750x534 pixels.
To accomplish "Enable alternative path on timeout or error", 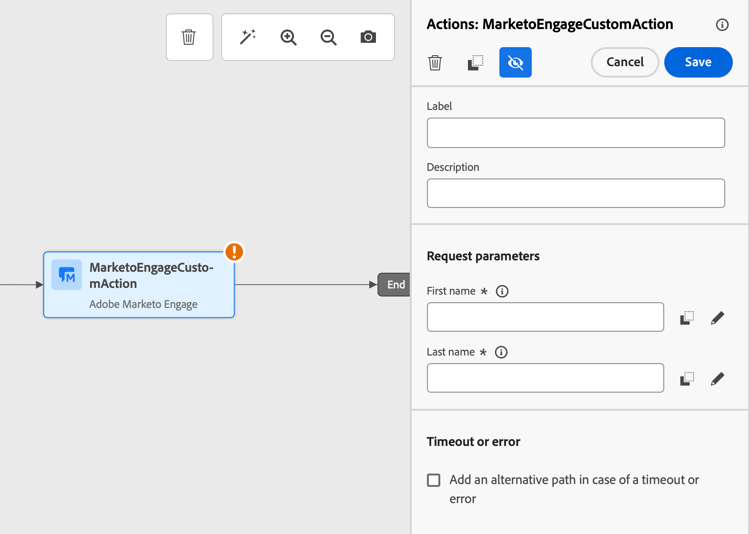I will (434, 480).
